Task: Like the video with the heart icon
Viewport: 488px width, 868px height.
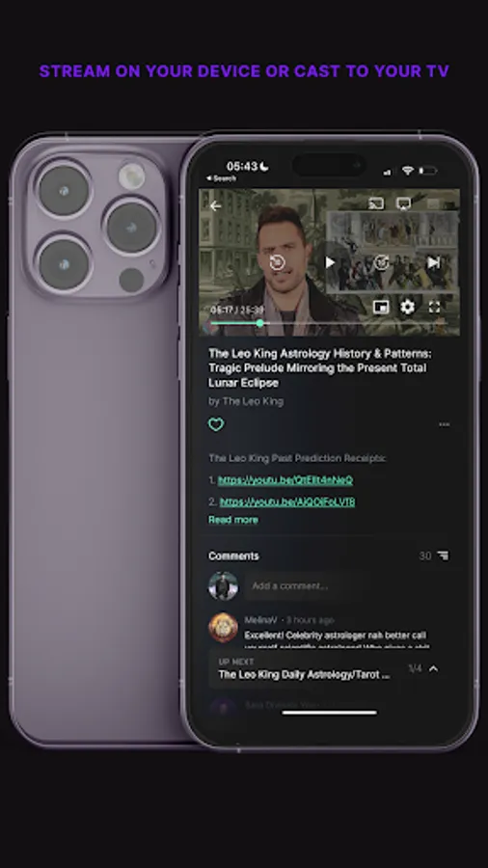Action: tap(216, 424)
